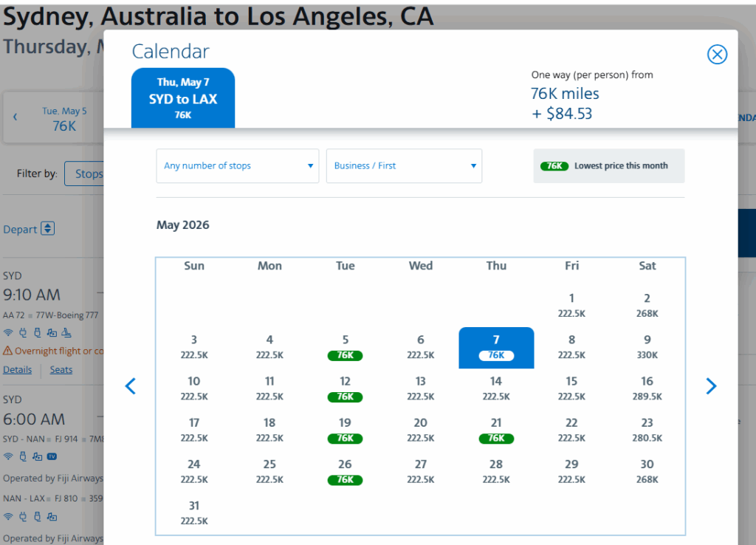This screenshot has width=756, height=545.
Task: Advance to next month with the right chevron
Action: 711,385
